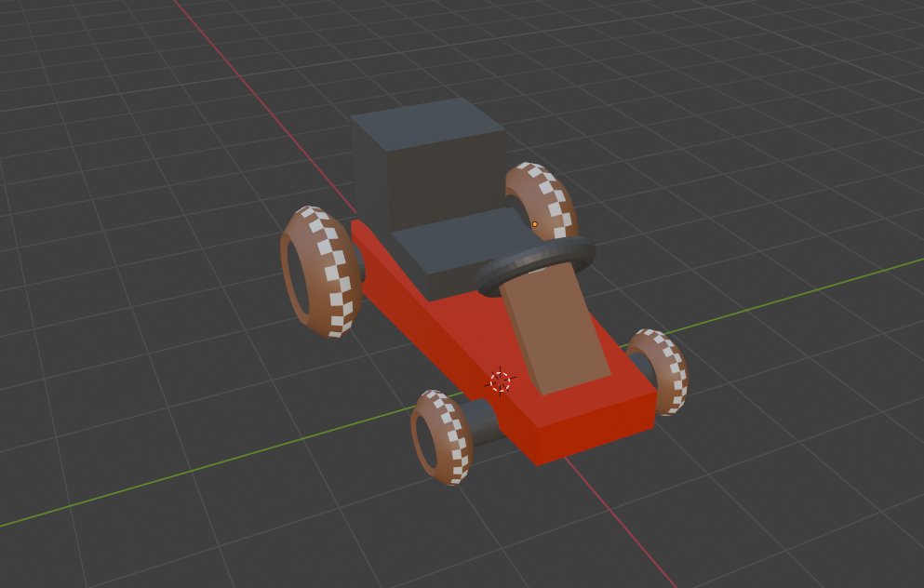Select the checkered wheel behind the seat

(x=541, y=199)
